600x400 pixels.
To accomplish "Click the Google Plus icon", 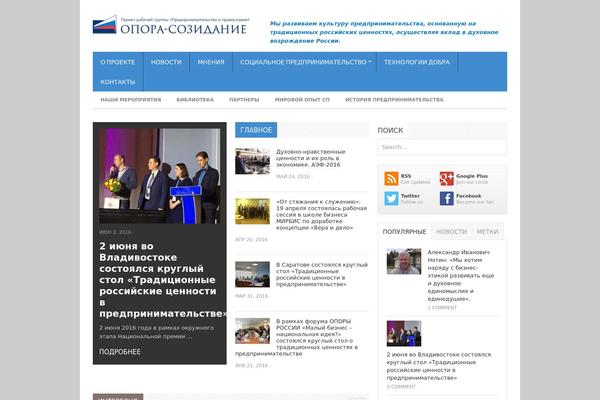I will (x=446, y=179).
